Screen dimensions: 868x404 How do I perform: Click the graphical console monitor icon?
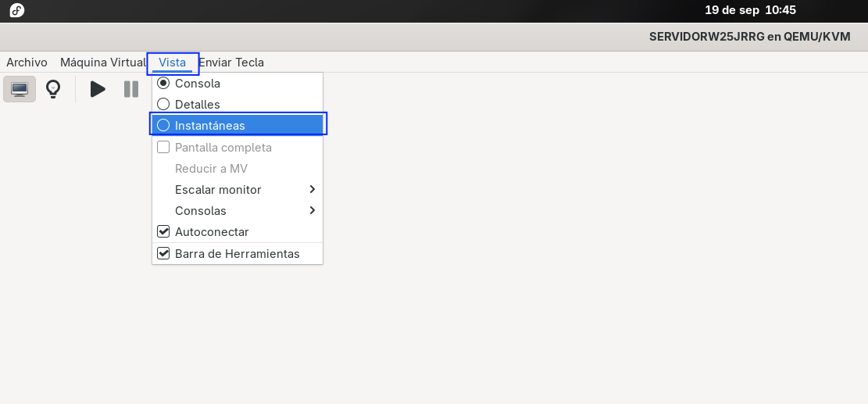(x=20, y=89)
